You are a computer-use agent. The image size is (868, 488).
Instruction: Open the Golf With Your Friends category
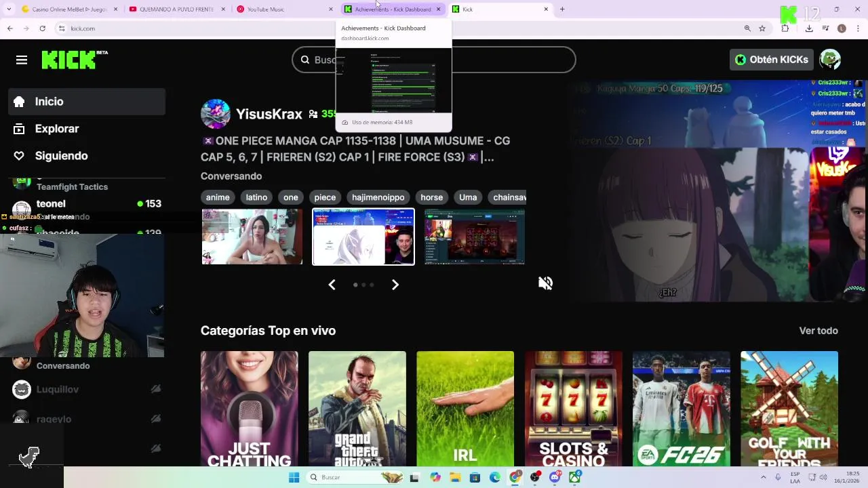(789, 409)
